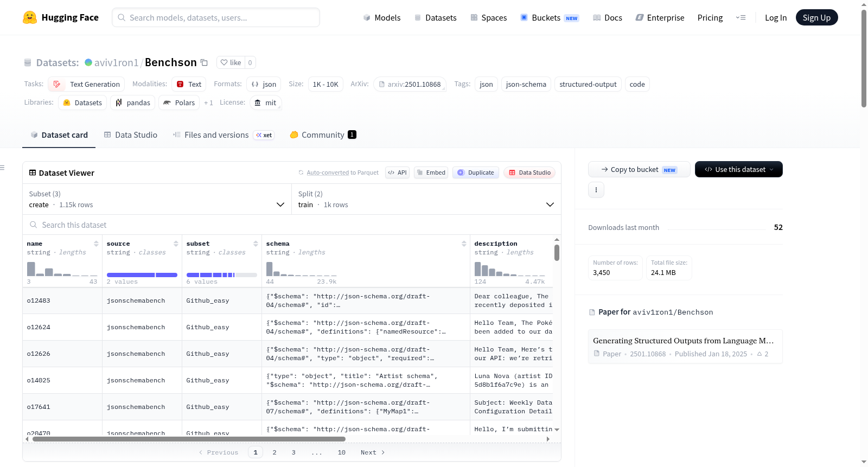Image resolution: width=868 pixels, height=467 pixels.
Task: Click the json-schema tag
Action: point(526,84)
